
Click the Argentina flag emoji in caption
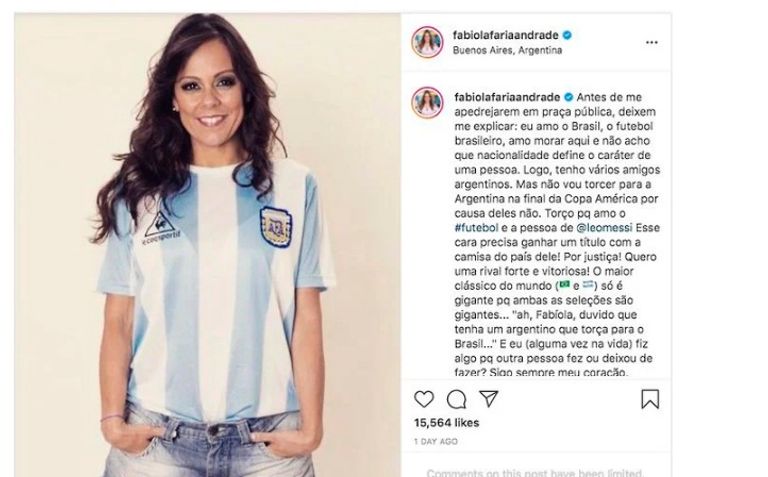588,285
